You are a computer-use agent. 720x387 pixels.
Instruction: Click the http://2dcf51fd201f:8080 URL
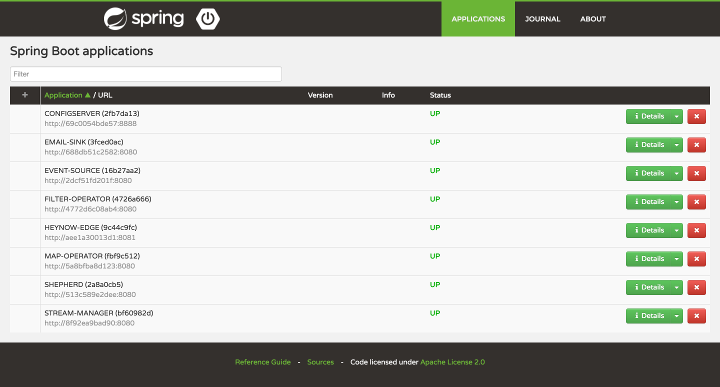point(88,180)
